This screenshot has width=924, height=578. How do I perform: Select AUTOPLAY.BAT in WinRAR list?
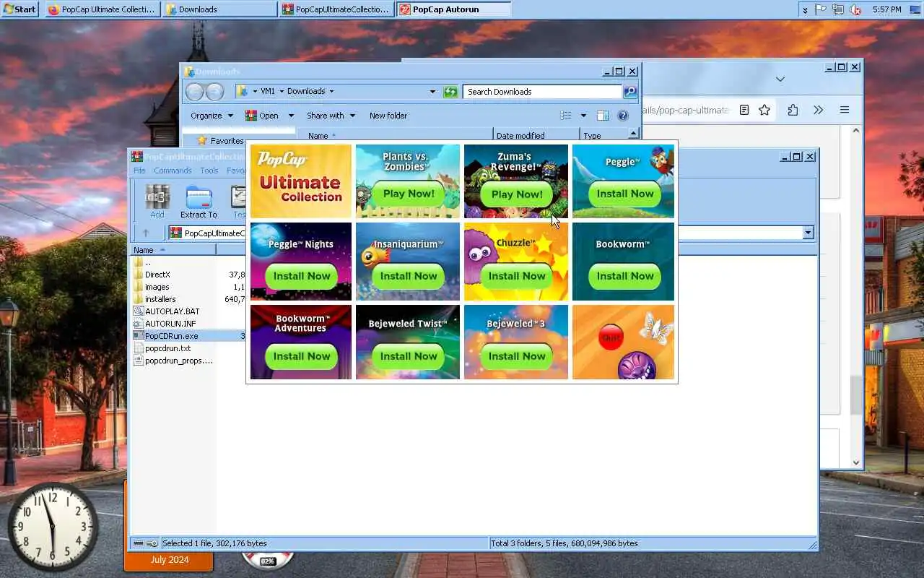point(172,311)
